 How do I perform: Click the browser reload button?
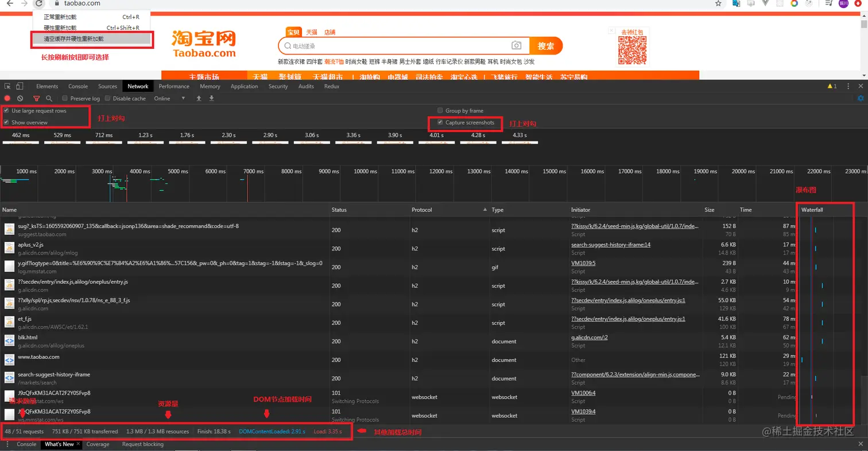(x=38, y=3)
